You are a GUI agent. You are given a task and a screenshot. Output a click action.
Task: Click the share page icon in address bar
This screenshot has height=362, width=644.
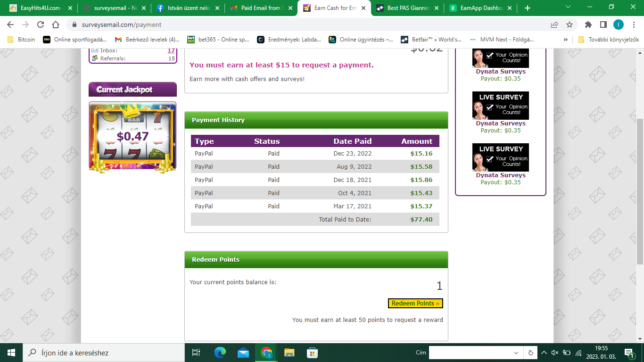click(x=554, y=25)
